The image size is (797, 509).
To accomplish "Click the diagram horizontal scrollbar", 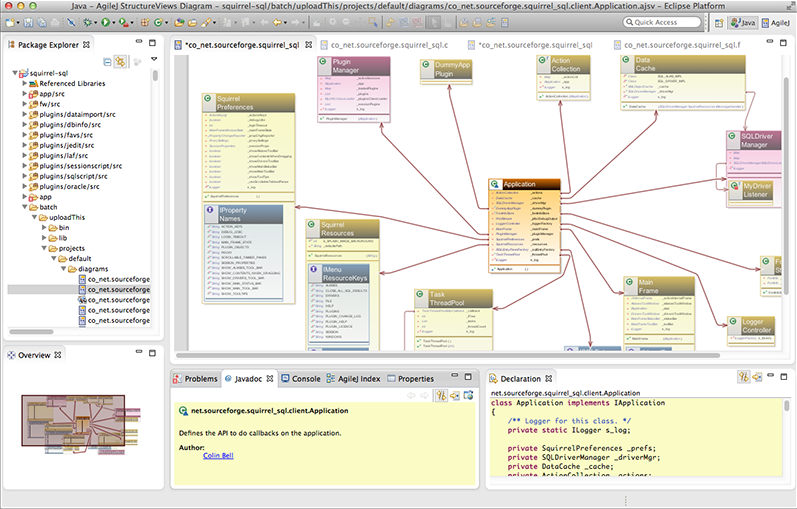I will [447, 355].
